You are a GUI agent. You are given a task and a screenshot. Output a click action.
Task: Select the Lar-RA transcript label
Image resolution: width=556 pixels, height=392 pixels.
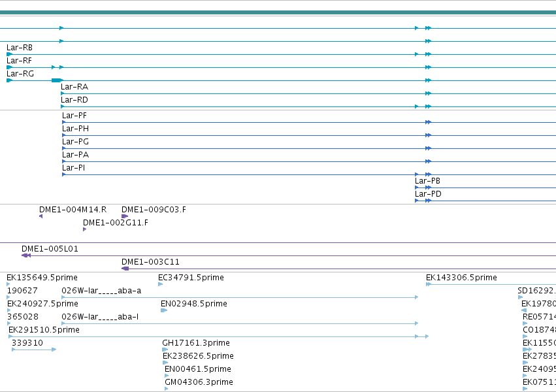point(74,87)
